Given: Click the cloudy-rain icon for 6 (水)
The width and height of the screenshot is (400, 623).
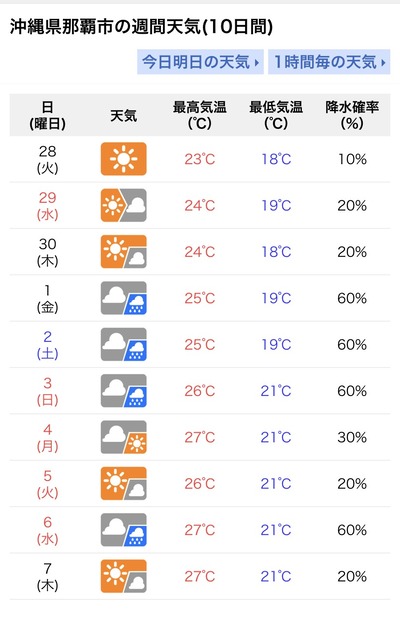Looking at the screenshot, I should click(124, 530).
